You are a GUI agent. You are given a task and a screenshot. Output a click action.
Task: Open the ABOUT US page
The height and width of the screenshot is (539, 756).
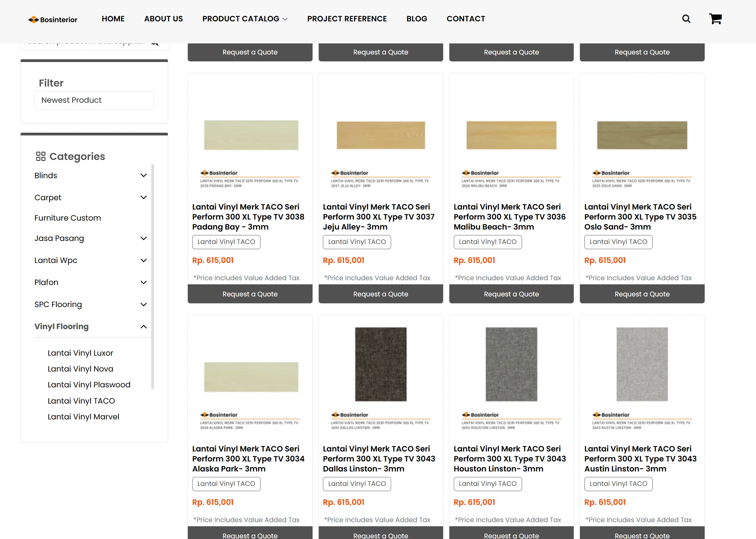(x=163, y=19)
